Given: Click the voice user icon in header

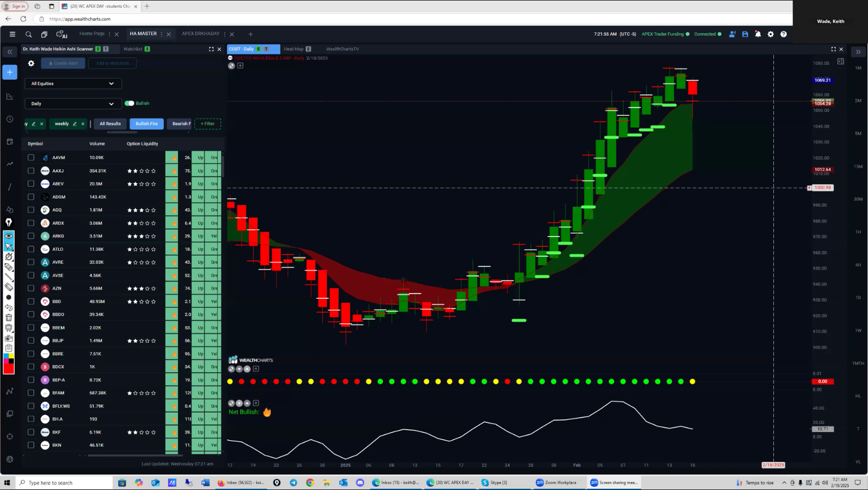Looking at the screenshot, I should pos(732,34).
